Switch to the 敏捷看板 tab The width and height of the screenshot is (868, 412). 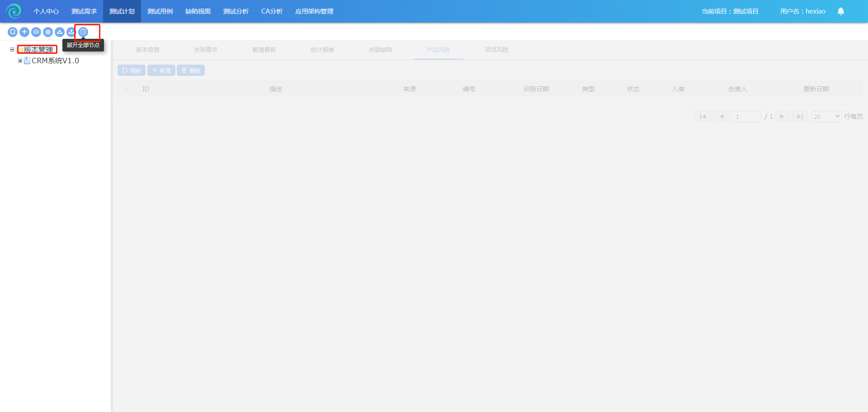pyautogui.click(x=264, y=50)
